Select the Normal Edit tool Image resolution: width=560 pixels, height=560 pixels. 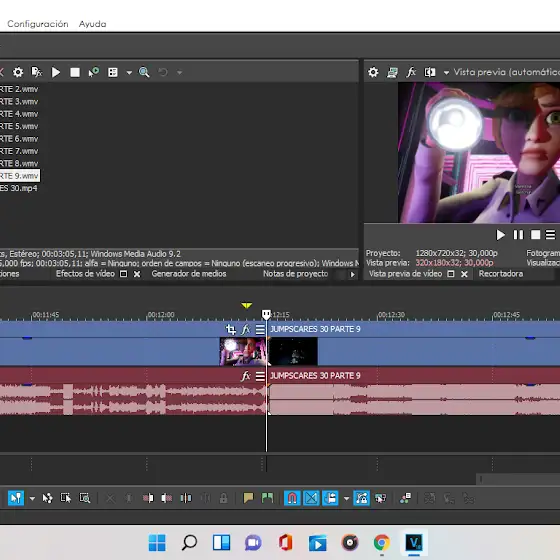16,498
